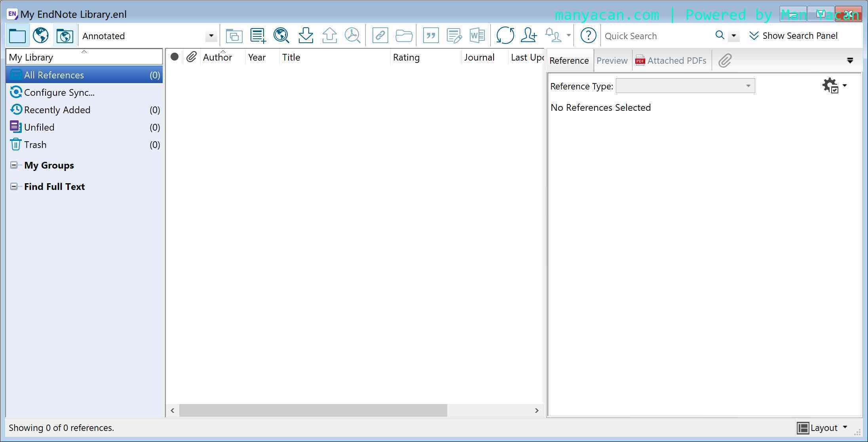
Task: Click the New Reference toolbar icon
Action: tap(258, 36)
